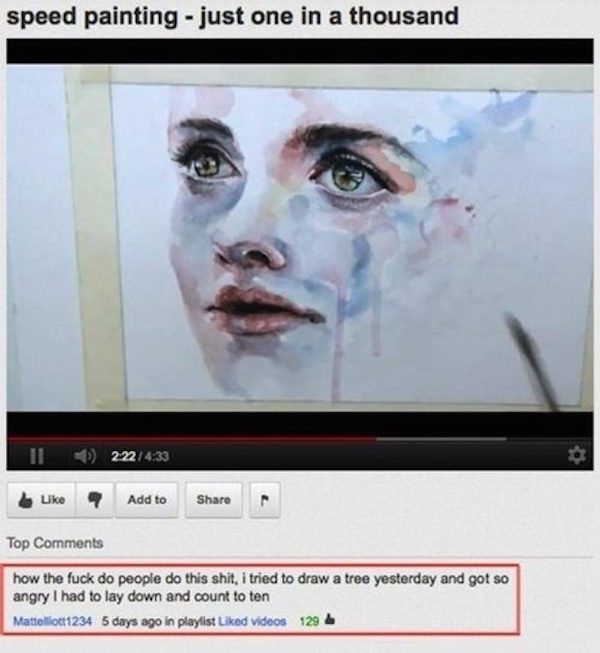Image resolution: width=600 pixels, height=653 pixels.
Task: Click the 4:33 total duration label
Action: point(156,456)
